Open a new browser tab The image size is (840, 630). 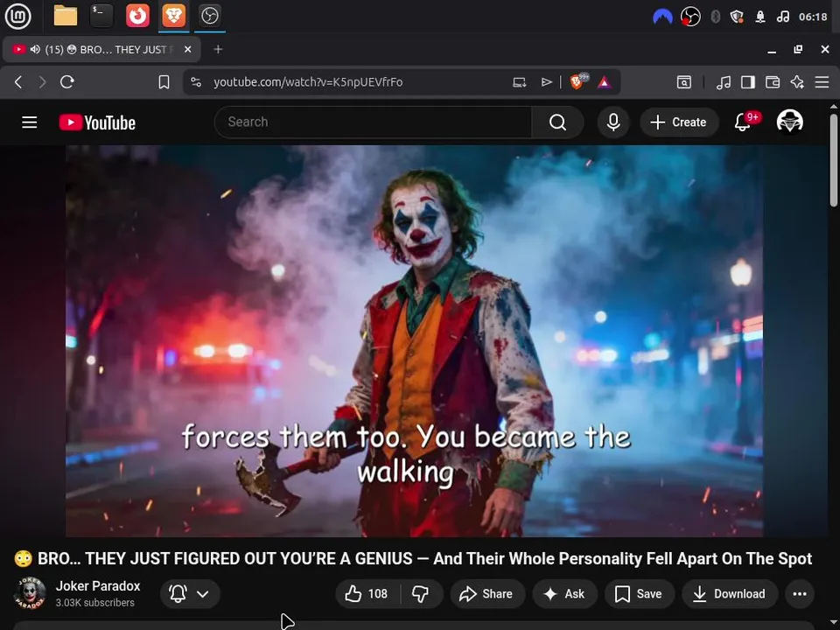tap(218, 49)
